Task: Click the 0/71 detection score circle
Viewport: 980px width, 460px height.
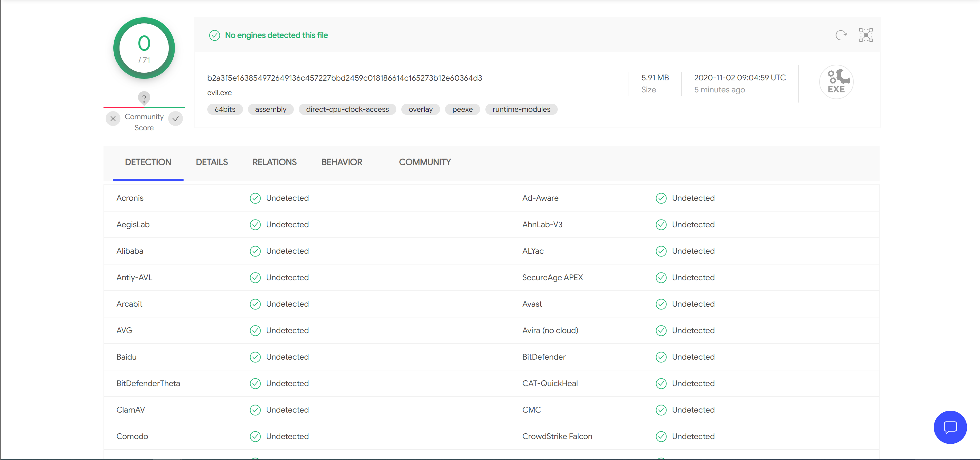Action: [x=144, y=48]
